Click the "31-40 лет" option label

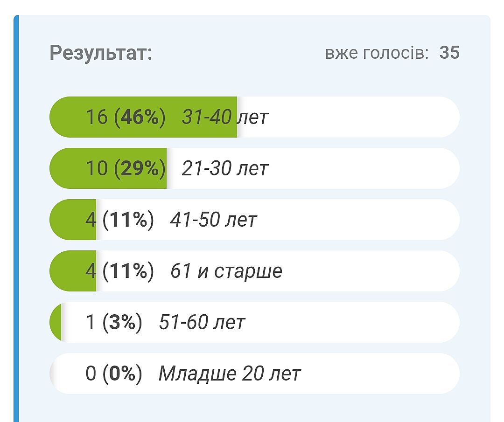(x=225, y=117)
